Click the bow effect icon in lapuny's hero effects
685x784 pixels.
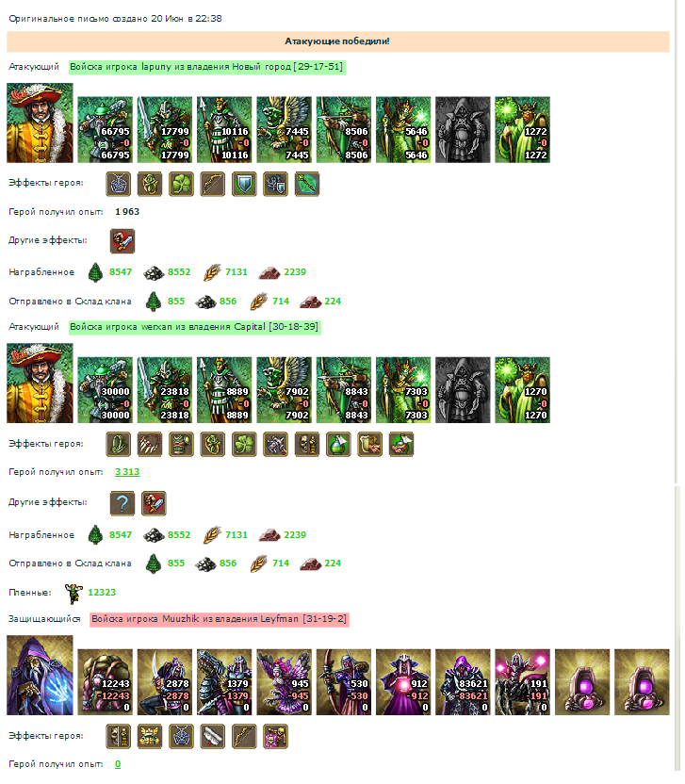coord(213,184)
